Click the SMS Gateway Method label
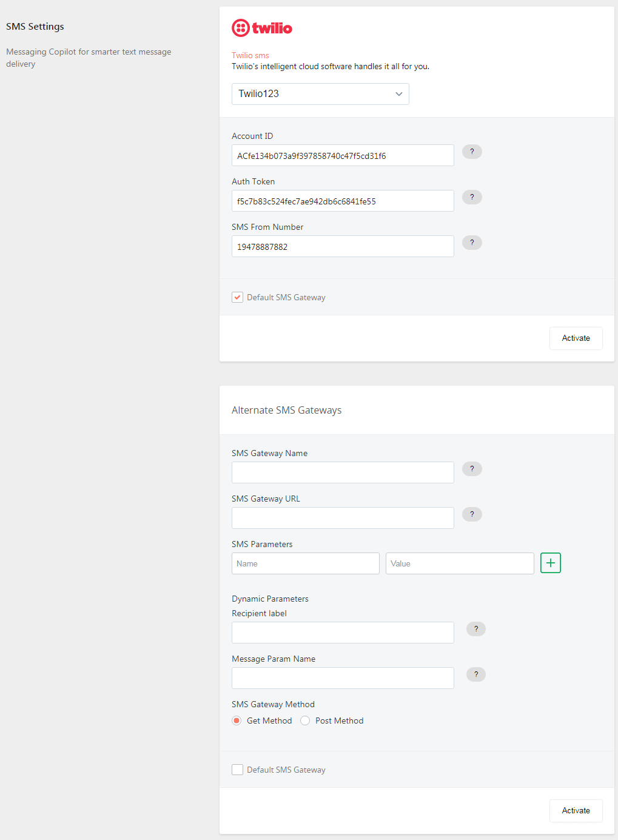This screenshot has width=618, height=840. pyautogui.click(x=273, y=704)
